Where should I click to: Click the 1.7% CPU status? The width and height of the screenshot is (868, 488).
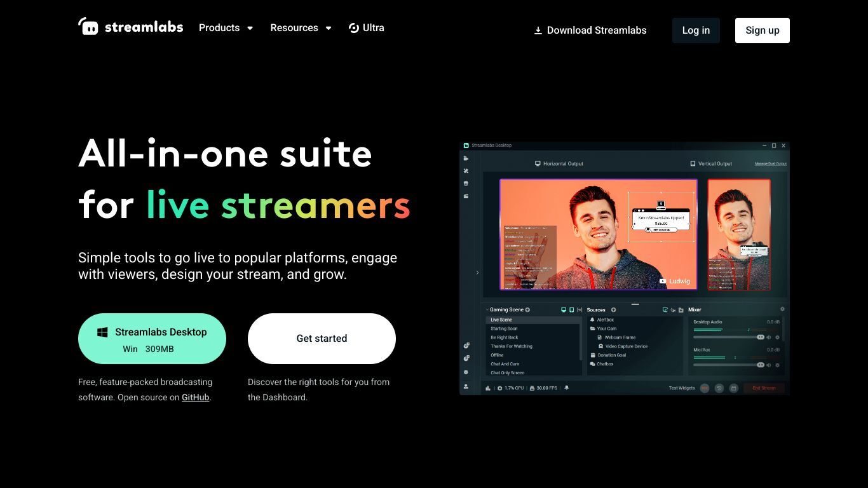511,388
